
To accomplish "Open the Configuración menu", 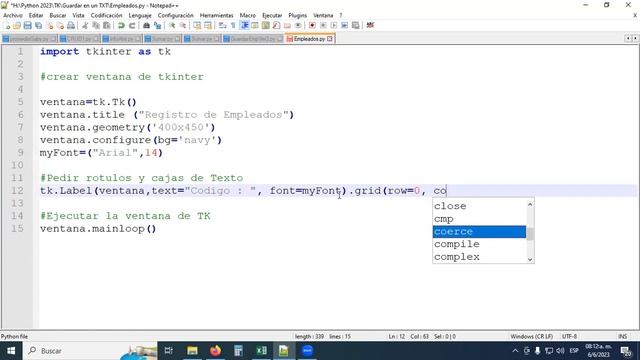I will coord(176,15).
